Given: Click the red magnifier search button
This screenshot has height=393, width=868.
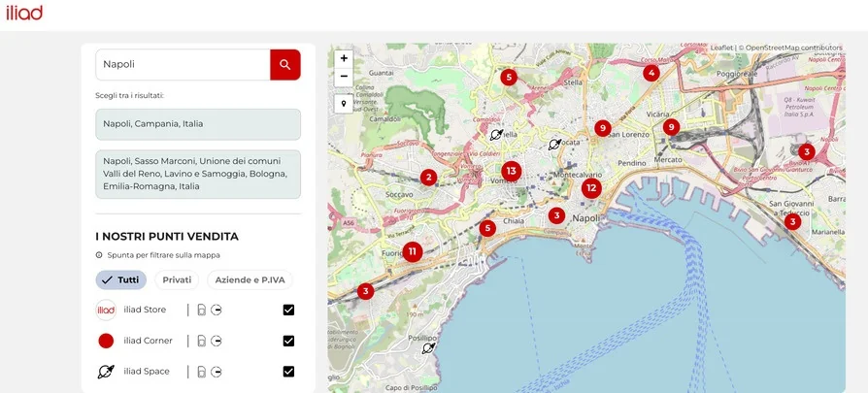Looking at the screenshot, I should [285, 65].
